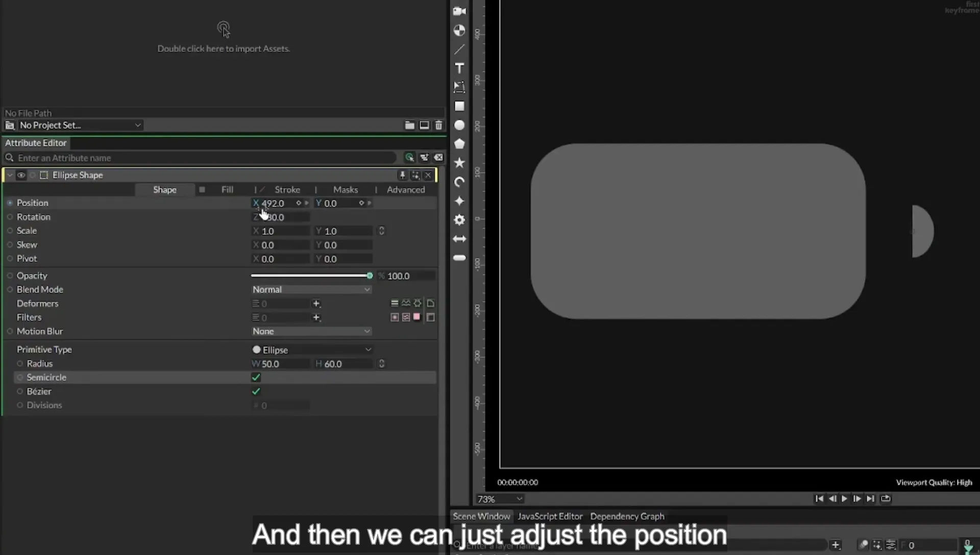Collapse the Ellipse Shape attribute section
Screen dimensions: 980x555
point(10,175)
